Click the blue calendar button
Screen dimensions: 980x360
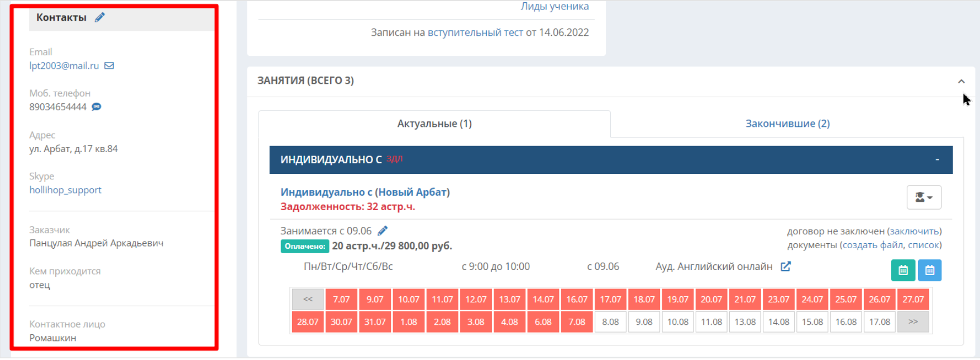pyautogui.click(x=930, y=271)
